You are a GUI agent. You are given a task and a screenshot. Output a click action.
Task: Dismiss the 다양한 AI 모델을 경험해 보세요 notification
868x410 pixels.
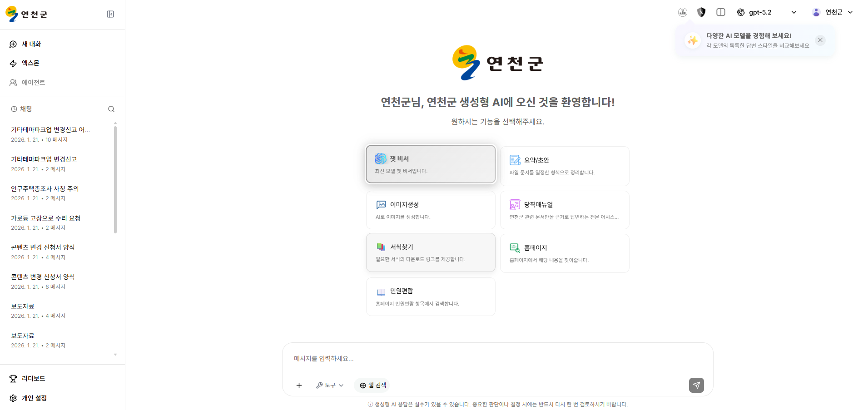[820, 40]
